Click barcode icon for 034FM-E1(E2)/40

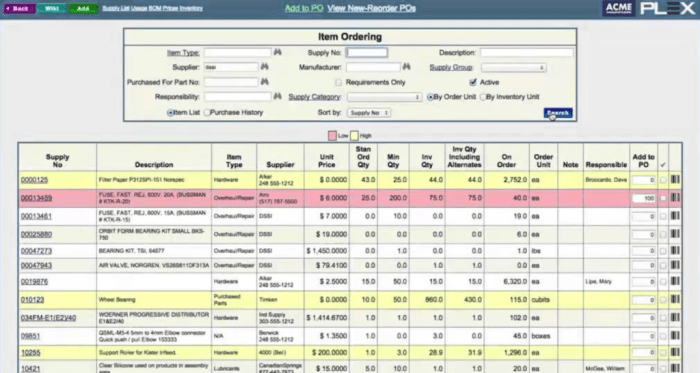click(675, 318)
